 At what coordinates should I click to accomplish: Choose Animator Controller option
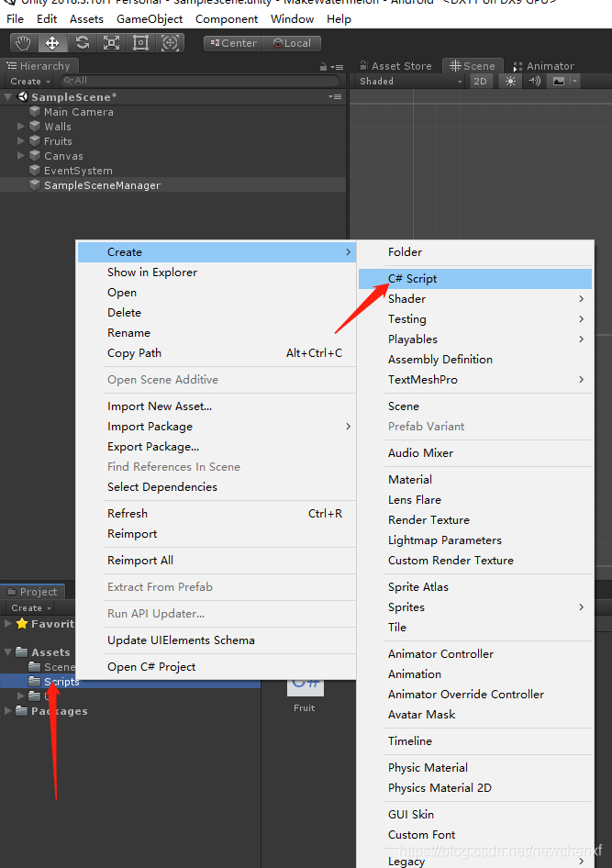(x=474, y=654)
